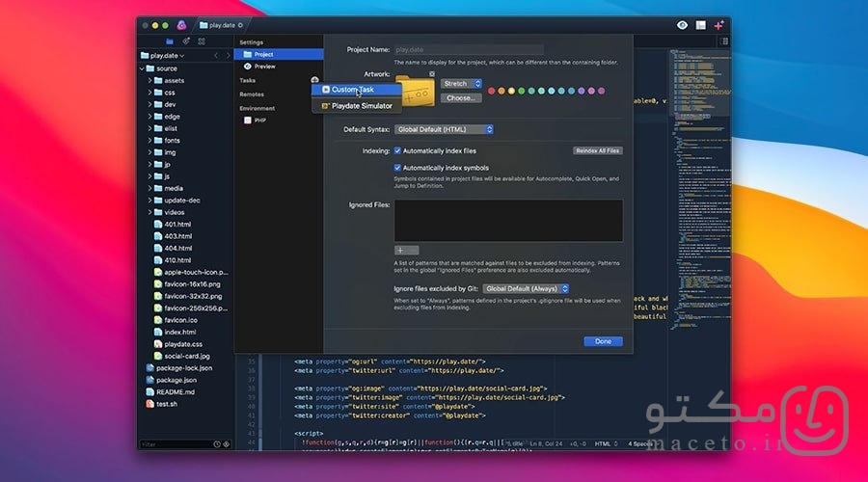Open playdate.css file
This screenshot has width=868, height=482.
click(177, 343)
